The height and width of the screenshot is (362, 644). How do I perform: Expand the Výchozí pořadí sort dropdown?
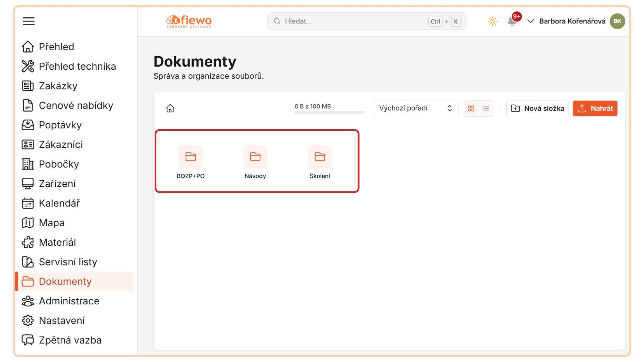(x=416, y=108)
